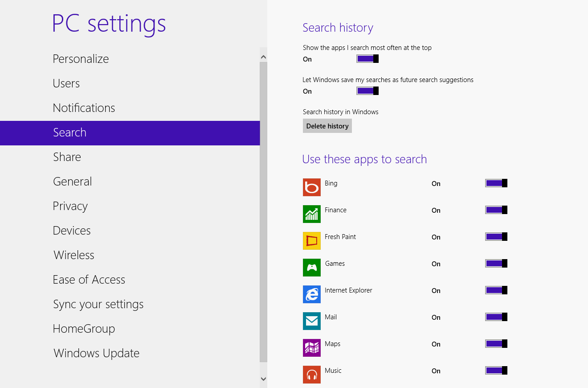Open General settings
This screenshot has width=588, height=388.
130,182
